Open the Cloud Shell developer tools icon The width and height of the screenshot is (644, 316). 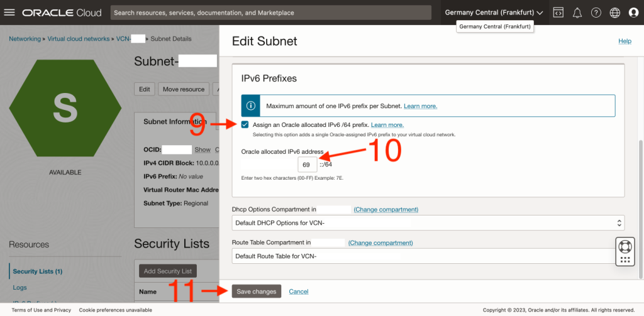[x=558, y=13]
